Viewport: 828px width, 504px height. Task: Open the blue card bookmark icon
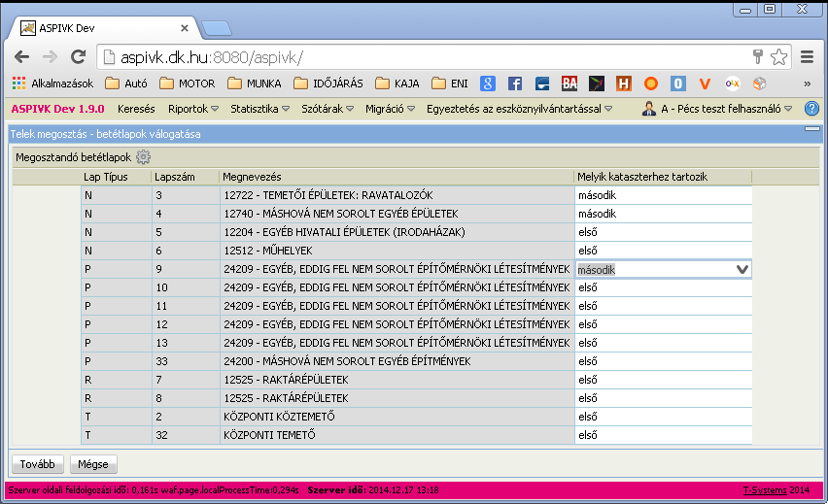pos(541,84)
